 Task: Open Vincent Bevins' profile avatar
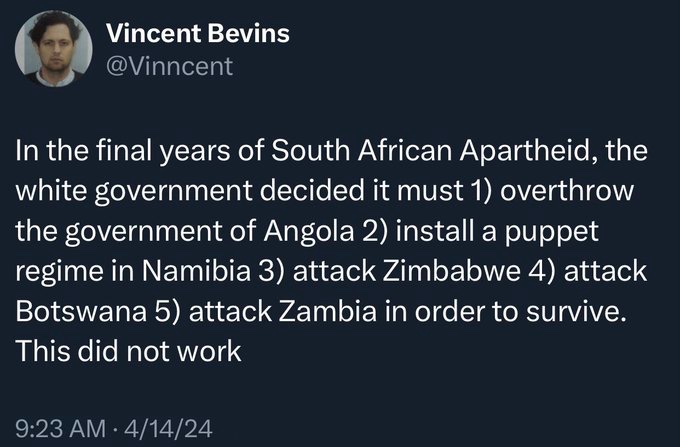click(54, 49)
